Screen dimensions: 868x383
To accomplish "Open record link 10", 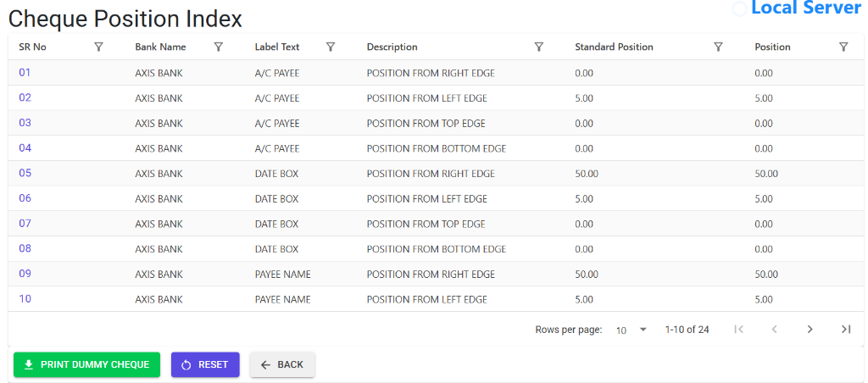I will (25, 299).
